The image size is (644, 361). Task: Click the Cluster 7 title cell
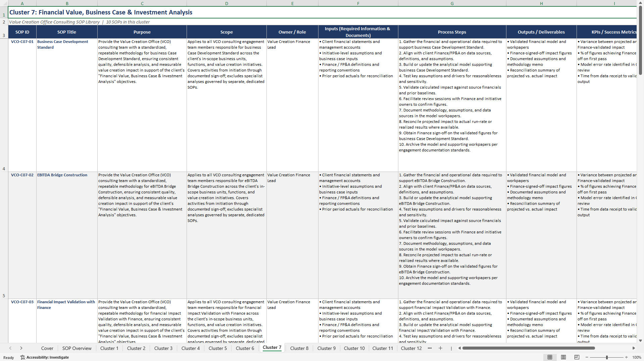click(322, 12)
